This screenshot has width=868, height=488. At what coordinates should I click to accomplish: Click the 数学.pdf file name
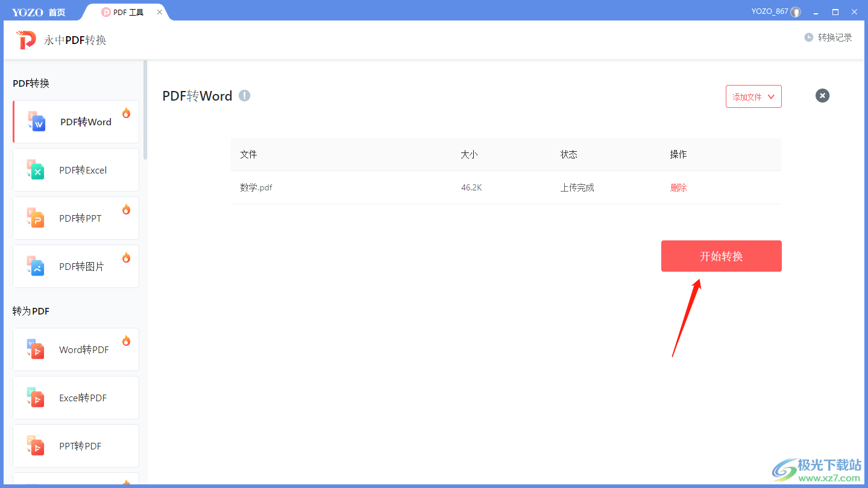[256, 187]
